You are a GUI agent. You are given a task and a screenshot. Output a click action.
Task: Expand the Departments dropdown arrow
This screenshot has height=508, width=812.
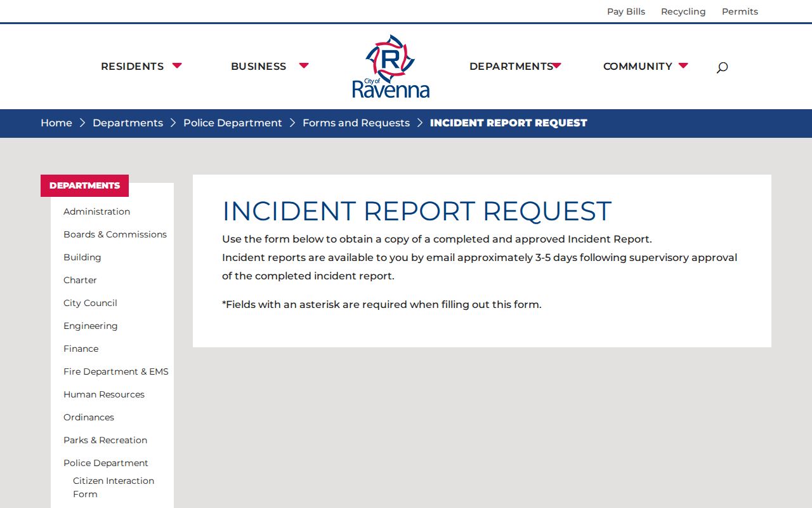point(556,65)
